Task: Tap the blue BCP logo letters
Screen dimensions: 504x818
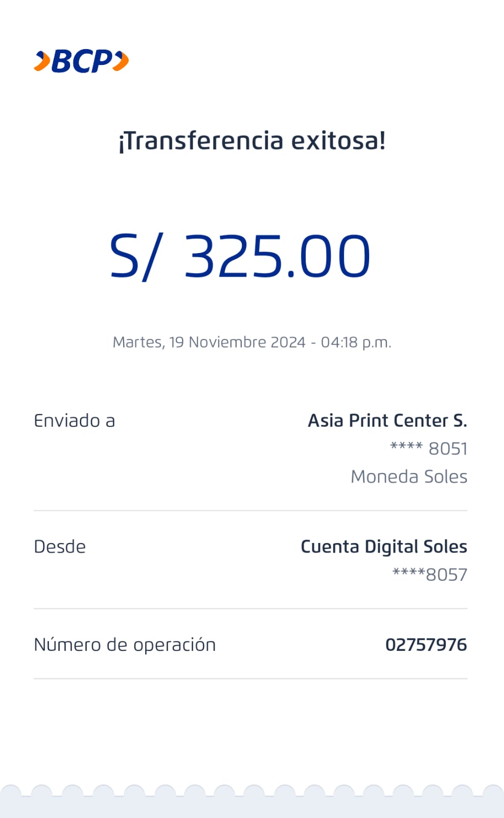Action: click(82, 61)
